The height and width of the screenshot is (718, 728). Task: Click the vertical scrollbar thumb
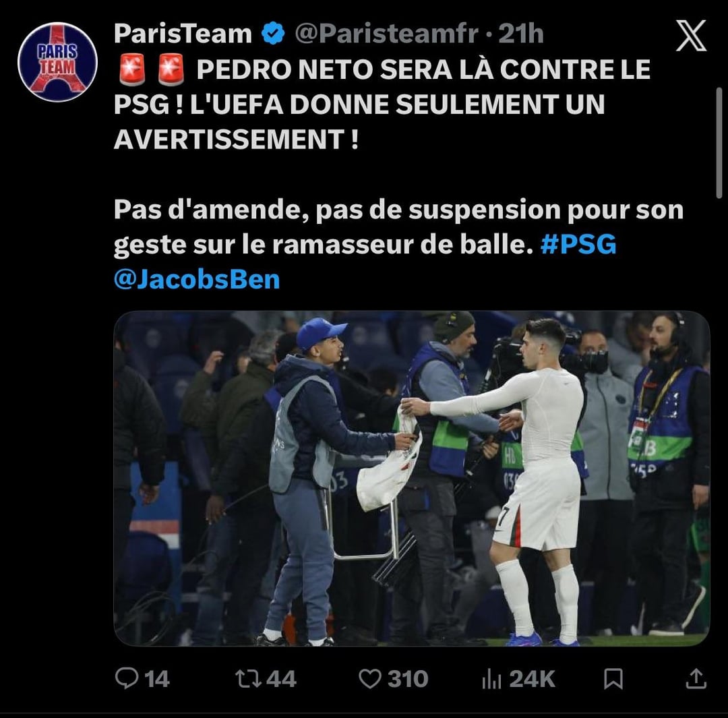719,143
